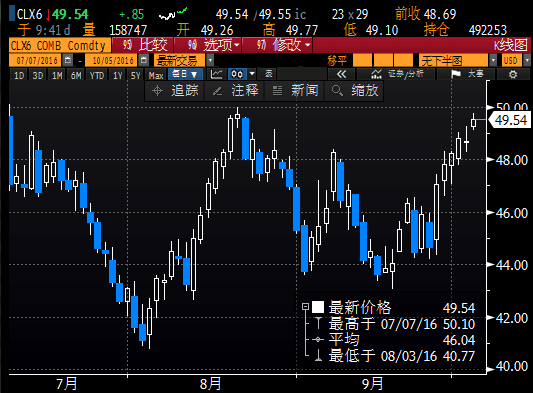Click the average marker legend icon
This screenshot has height=393, width=533.
pos(318,339)
